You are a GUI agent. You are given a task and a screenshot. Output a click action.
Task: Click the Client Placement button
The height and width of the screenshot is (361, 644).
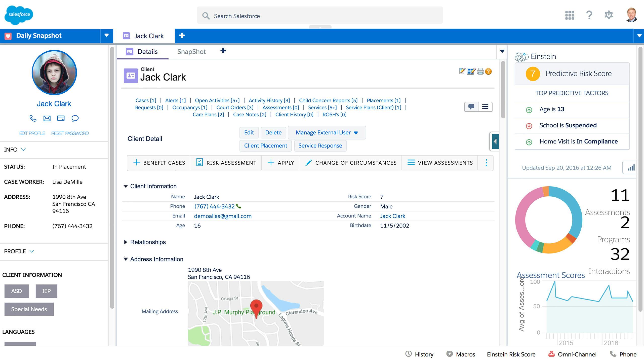[x=266, y=146]
